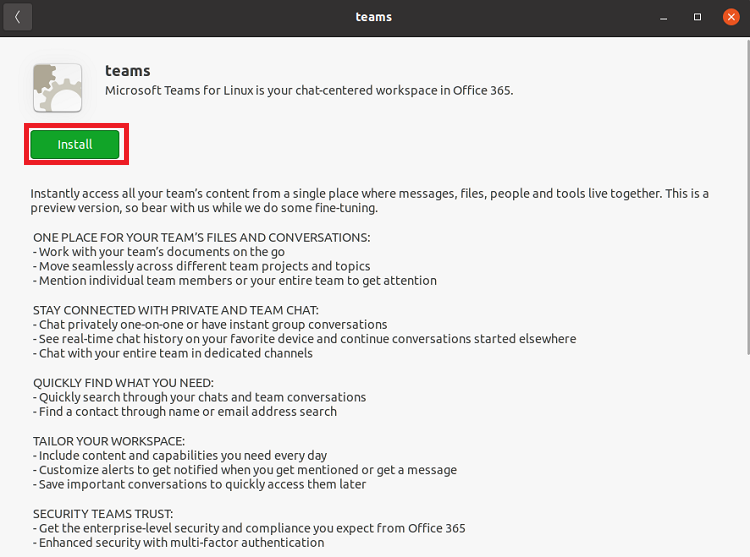Viewport: 750px width, 557px height.
Task: Click 'Find a contact through name or email' line
Action: tap(185, 412)
